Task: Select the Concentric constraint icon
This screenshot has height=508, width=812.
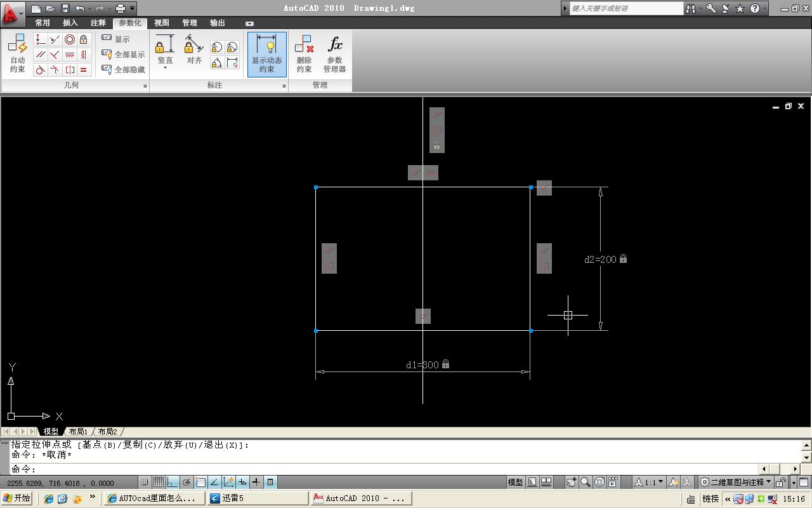Action: coord(70,39)
